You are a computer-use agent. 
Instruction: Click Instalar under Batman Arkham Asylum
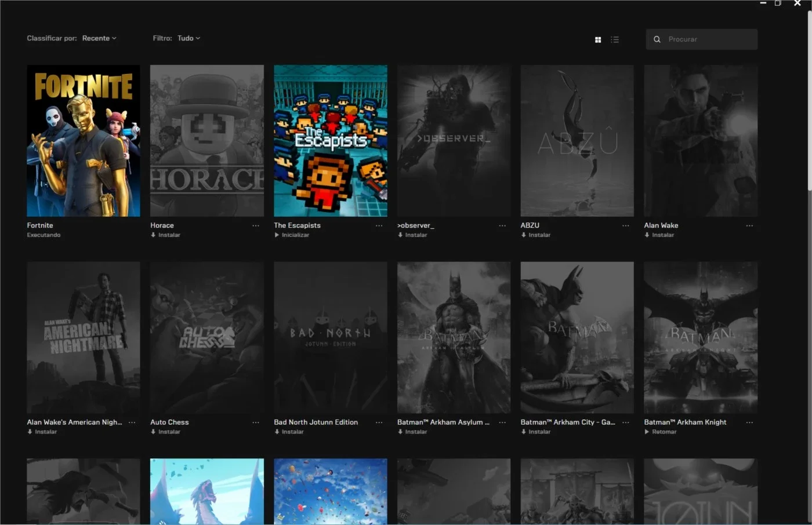[412, 432]
